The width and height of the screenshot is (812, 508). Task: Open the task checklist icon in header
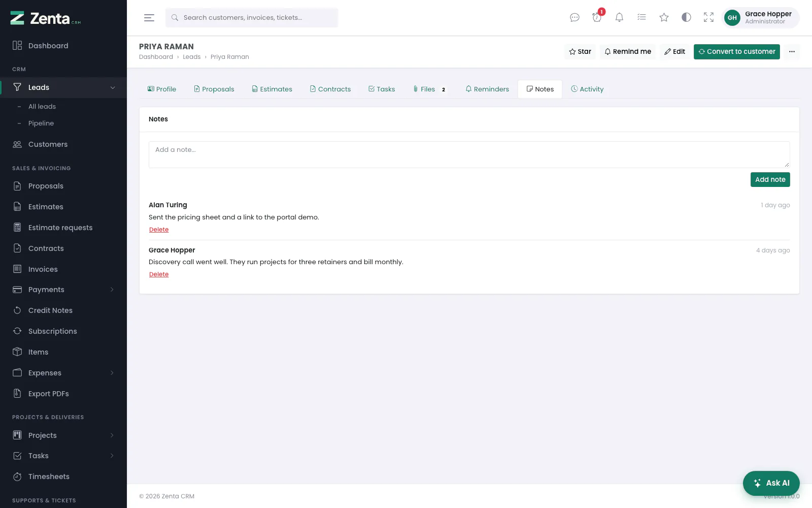pos(641,17)
